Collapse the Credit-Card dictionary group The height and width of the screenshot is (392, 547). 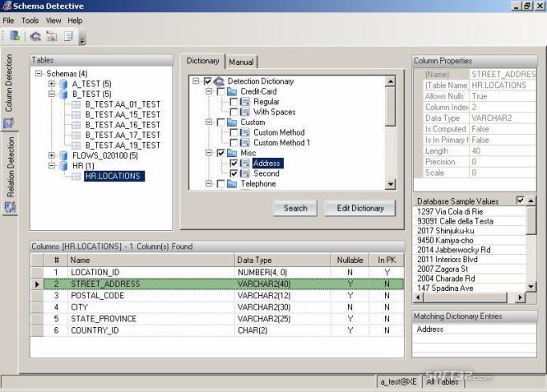209,91
